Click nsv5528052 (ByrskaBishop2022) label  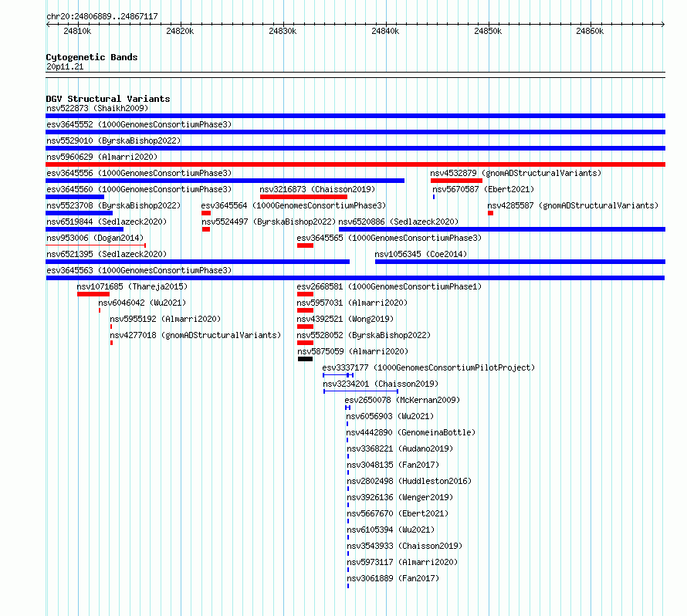[x=364, y=335]
